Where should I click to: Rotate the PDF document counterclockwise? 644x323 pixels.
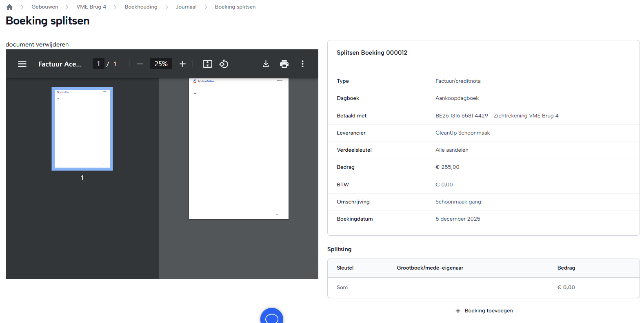pyautogui.click(x=224, y=64)
